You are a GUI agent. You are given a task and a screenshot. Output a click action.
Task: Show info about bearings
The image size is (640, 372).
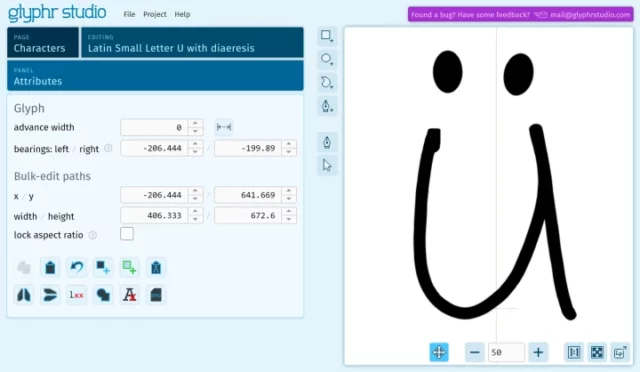[108, 148]
